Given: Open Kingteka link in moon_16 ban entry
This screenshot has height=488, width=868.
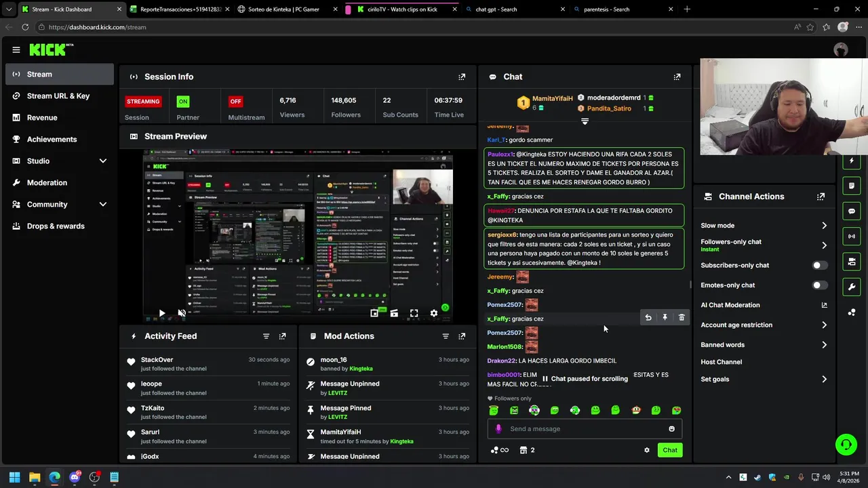Looking at the screenshot, I should point(361,369).
